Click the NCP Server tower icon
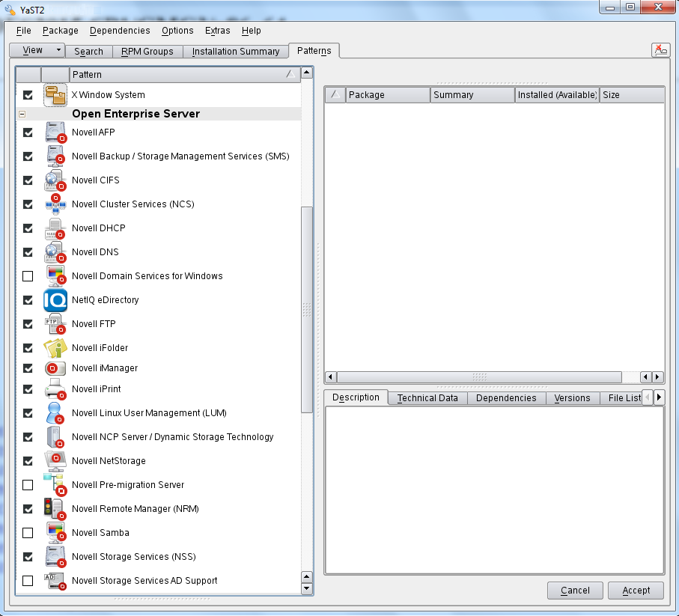The image size is (679, 616). (x=55, y=437)
